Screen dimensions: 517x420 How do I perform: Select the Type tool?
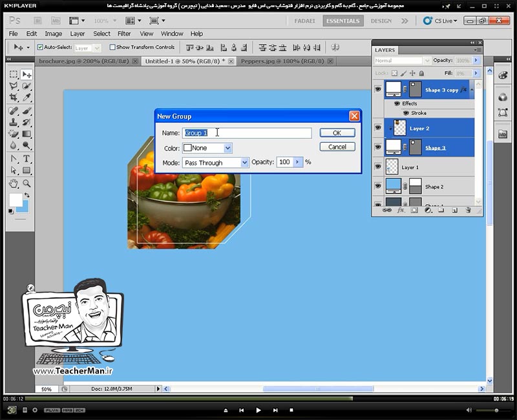26,159
